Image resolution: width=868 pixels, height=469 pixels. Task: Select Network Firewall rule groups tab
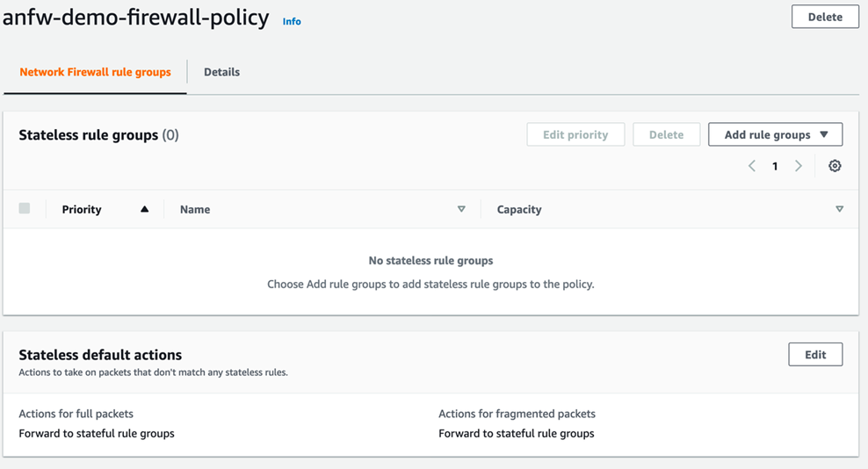pyautogui.click(x=95, y=72)
